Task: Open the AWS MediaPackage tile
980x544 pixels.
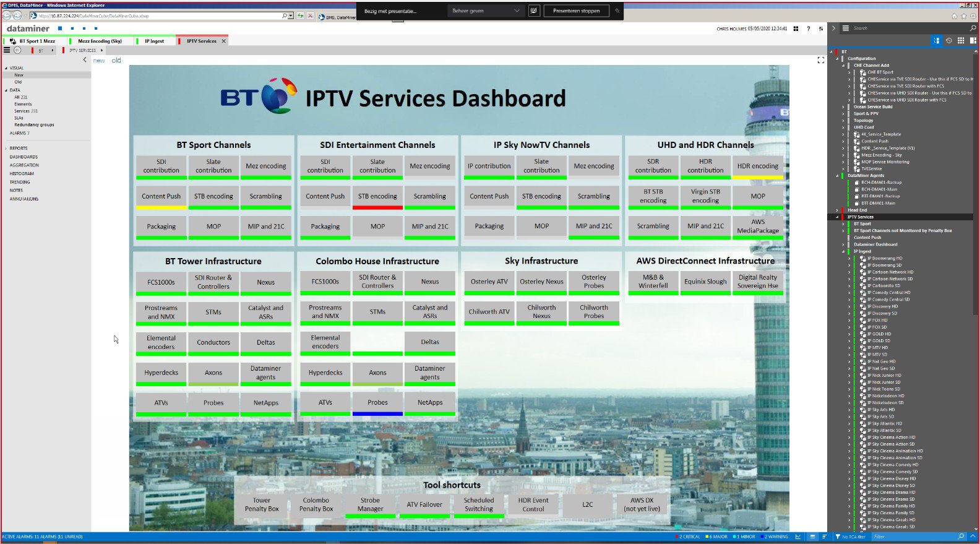Action: (x=757, y=227)
